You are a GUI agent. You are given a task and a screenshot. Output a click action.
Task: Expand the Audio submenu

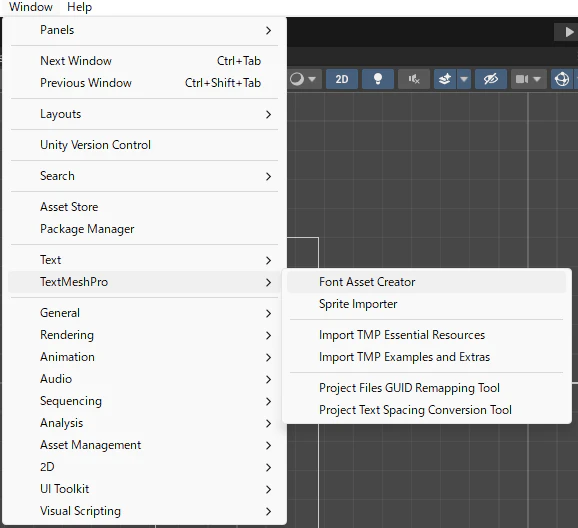coord(144,379)
